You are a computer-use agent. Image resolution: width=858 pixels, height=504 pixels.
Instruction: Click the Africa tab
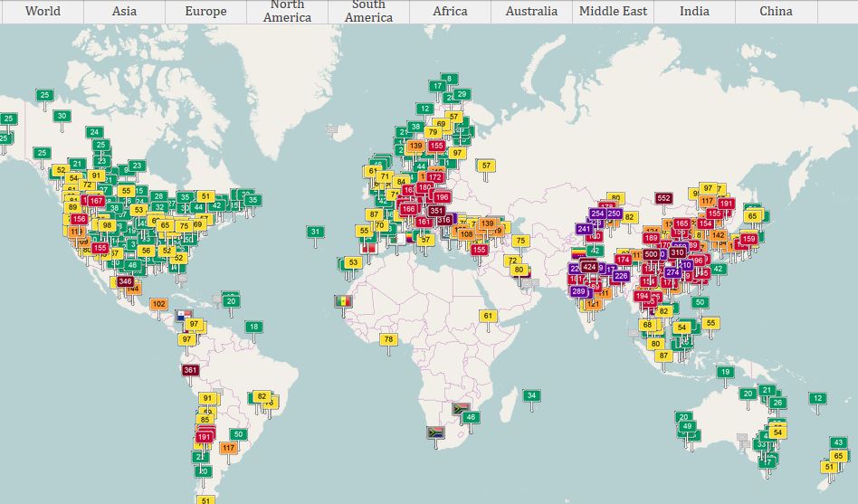[x=450, y=12]
